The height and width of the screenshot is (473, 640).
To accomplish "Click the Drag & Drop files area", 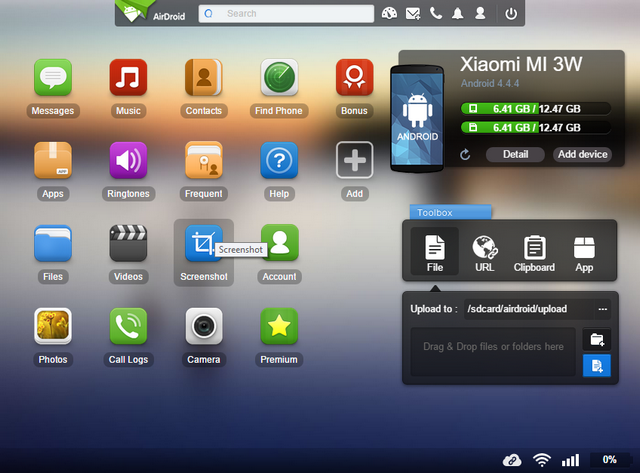I will click(493, 351).
